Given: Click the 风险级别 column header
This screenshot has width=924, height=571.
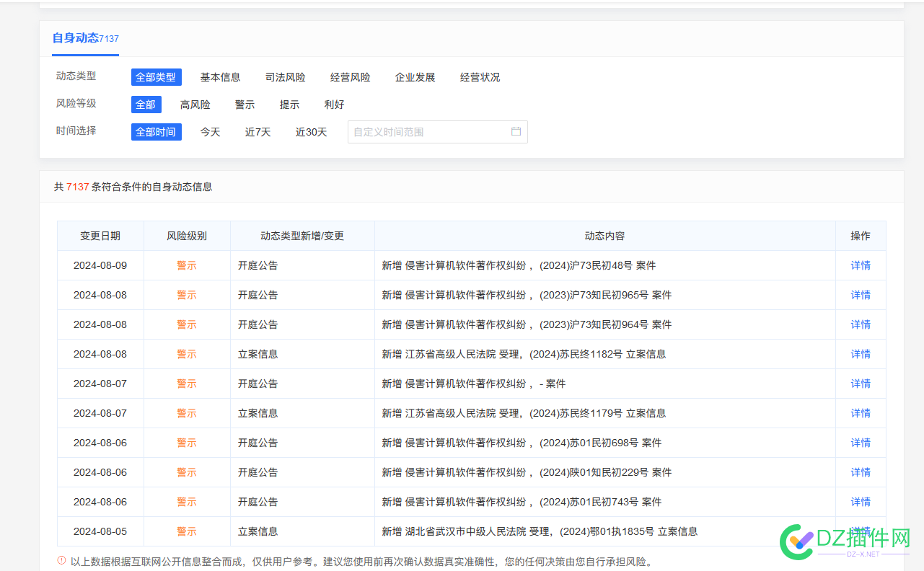Looking at the screenshot, I should (x=187, y=236).
